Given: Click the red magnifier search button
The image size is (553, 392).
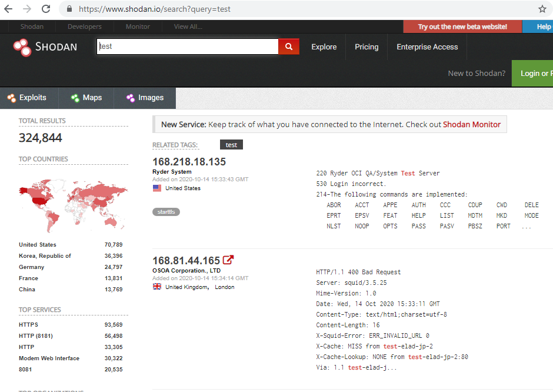Looking at the screenshot, I should [289, 46].
